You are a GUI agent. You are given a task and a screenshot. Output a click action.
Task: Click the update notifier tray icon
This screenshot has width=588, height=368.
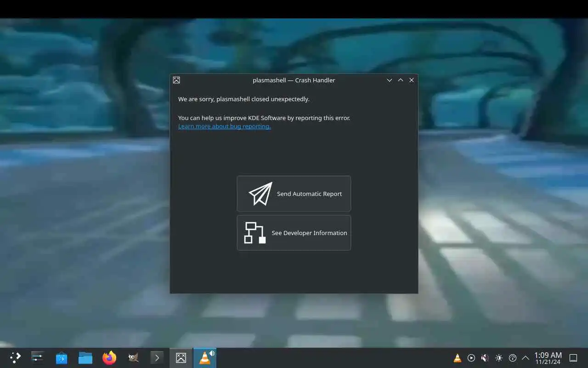coord(513,358)
